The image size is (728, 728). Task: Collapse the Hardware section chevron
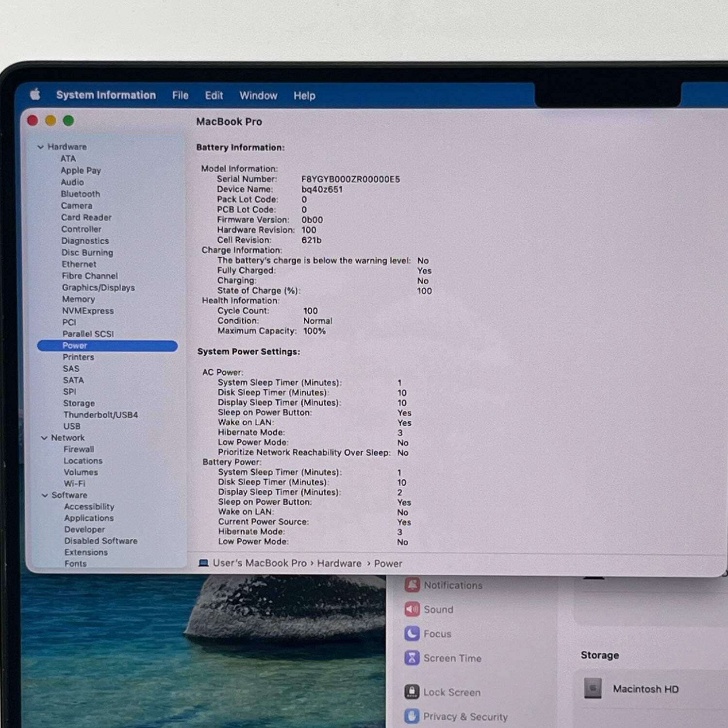coord(41,147)
